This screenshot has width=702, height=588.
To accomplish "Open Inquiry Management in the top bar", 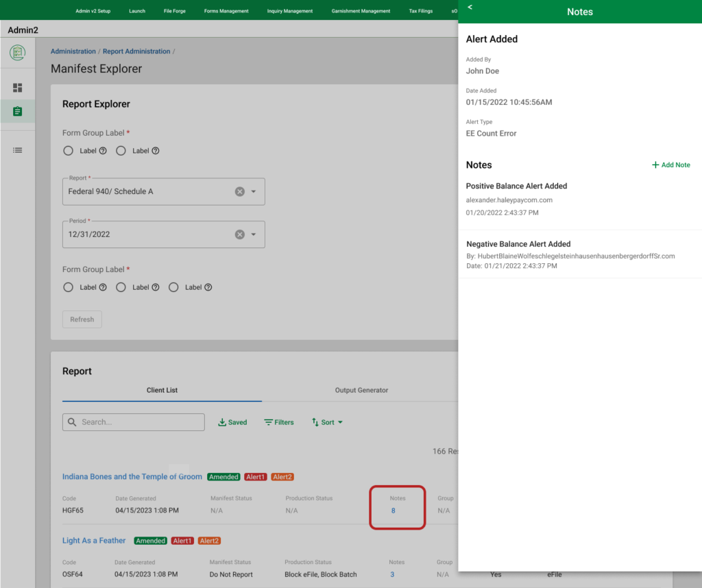I will [290, 11].
